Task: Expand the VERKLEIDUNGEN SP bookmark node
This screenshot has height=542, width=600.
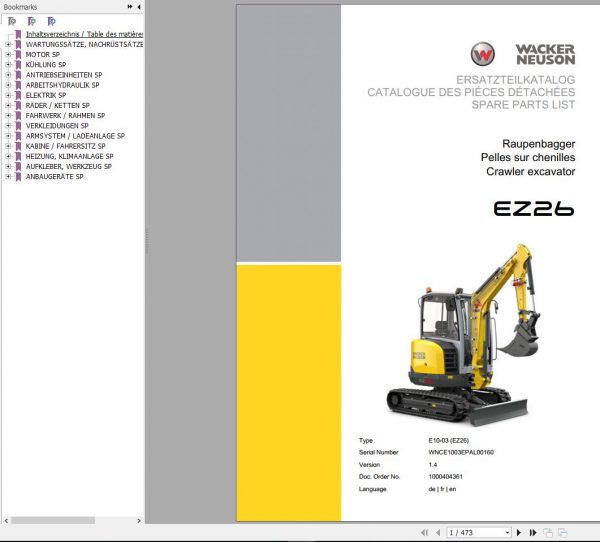Action: (8, 126)
